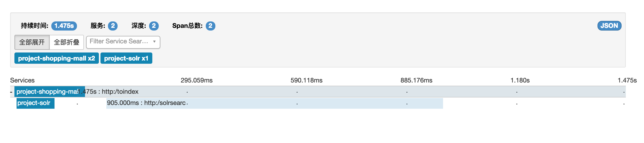Open the Filter Service Search dropdown
Image resolution: width=644 pixels, height=143 pixels.
[x=119, y=42]
